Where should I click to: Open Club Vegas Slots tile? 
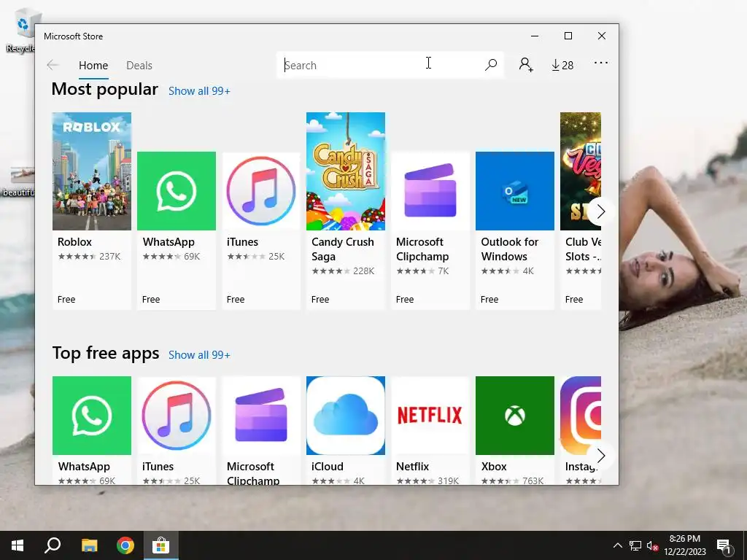(580, 171)
